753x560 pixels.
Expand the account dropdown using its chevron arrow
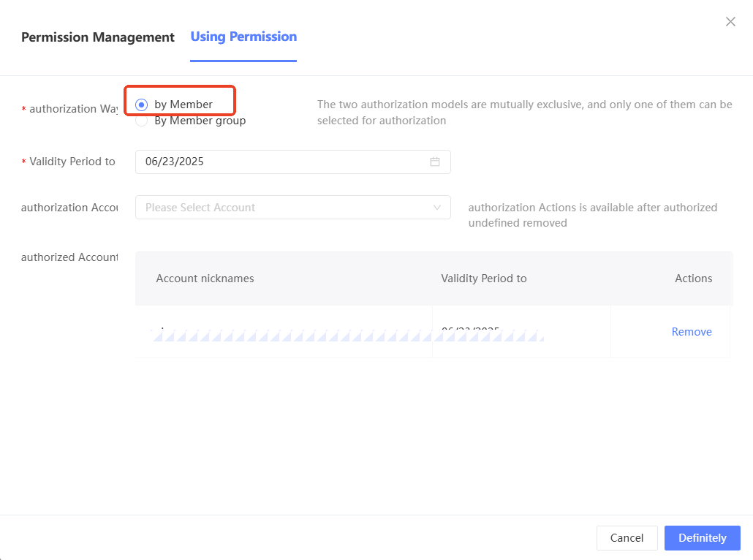[437, 208]
